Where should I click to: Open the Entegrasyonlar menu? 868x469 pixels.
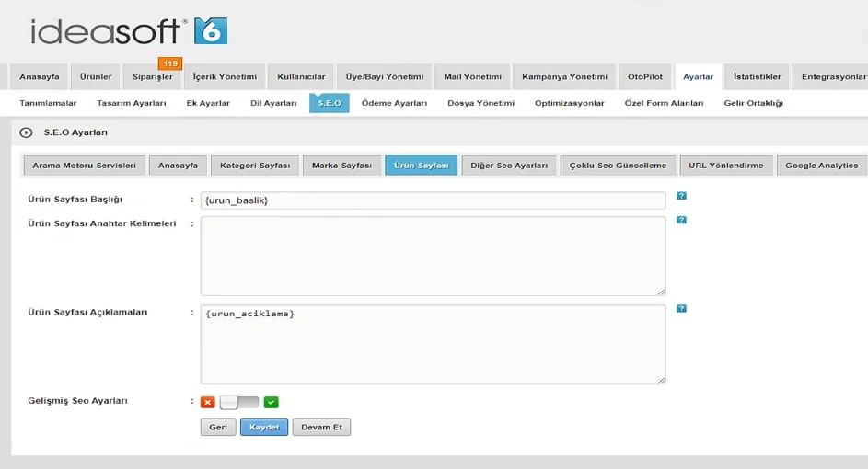pyautogui.click(x=832, y=77)
